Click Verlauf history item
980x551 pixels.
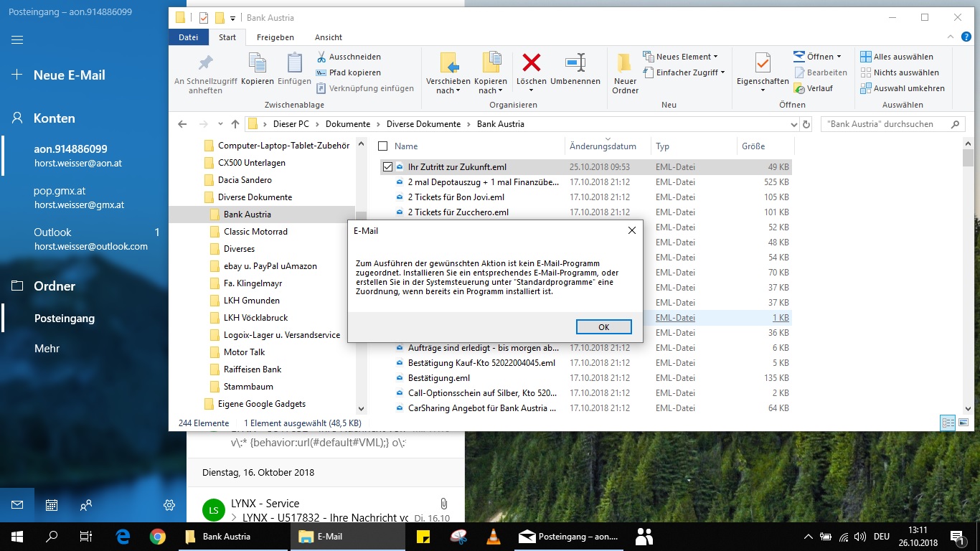coord(814,88)
